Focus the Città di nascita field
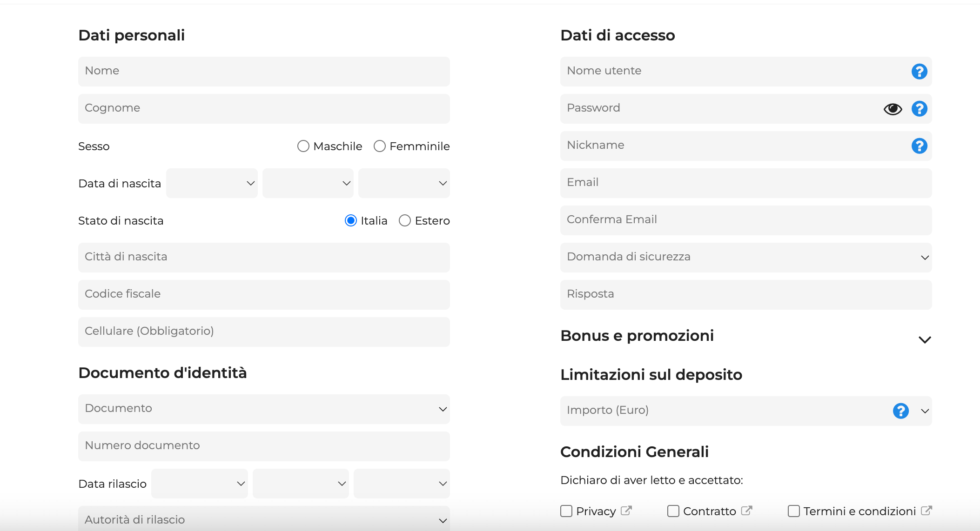Screen dimensions: 980x531 click(264, 258)
